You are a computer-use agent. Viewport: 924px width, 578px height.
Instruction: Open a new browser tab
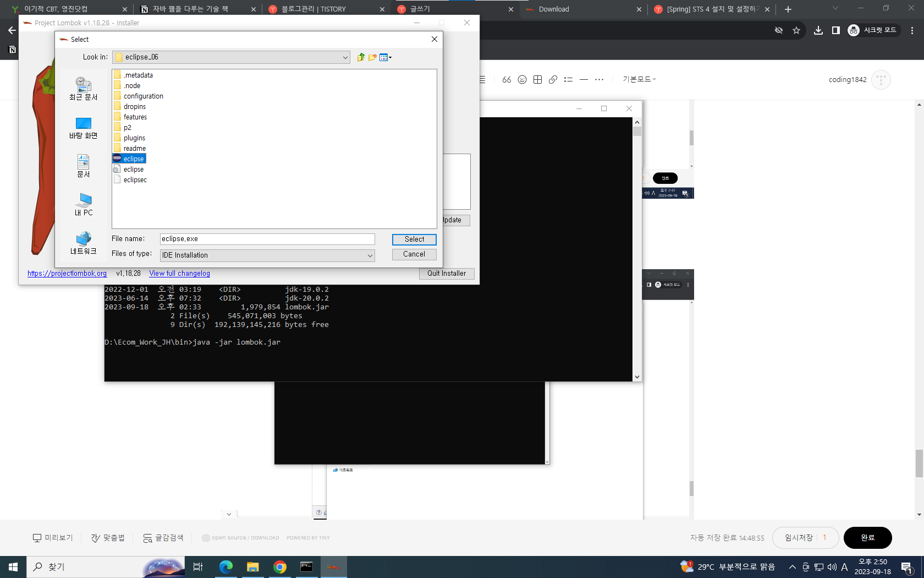788,9
